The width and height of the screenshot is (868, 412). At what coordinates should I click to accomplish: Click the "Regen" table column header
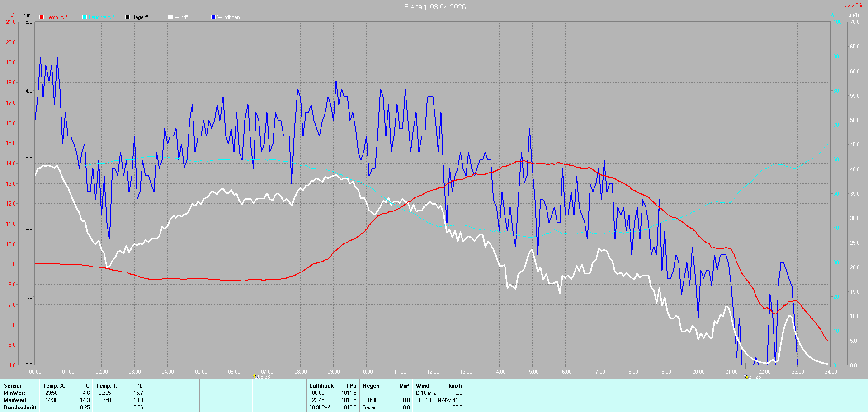[371, 386]
